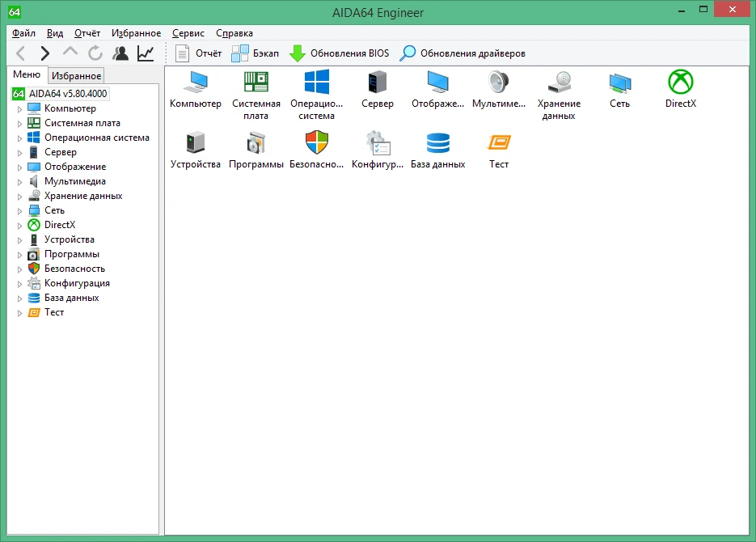
Task: Expand the Конфигурация tree node
Action: click(19, 285)
